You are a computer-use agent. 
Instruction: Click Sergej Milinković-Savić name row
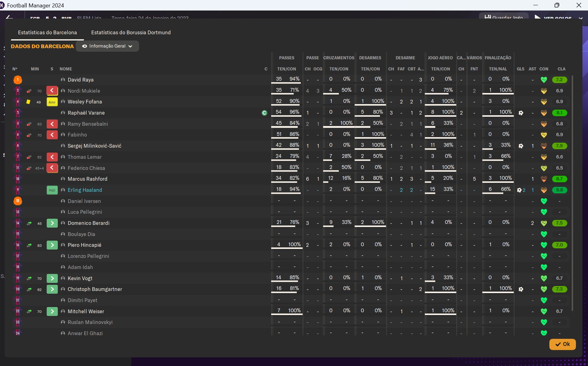[x=94, y=146]
